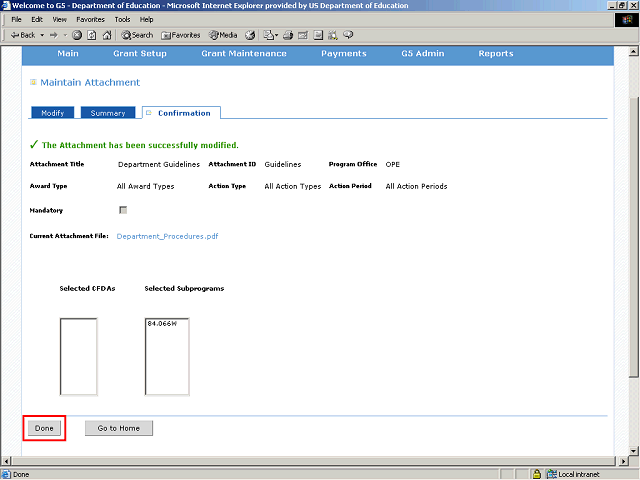Click the Discuss toolbar icon

[x=318, y=35]
